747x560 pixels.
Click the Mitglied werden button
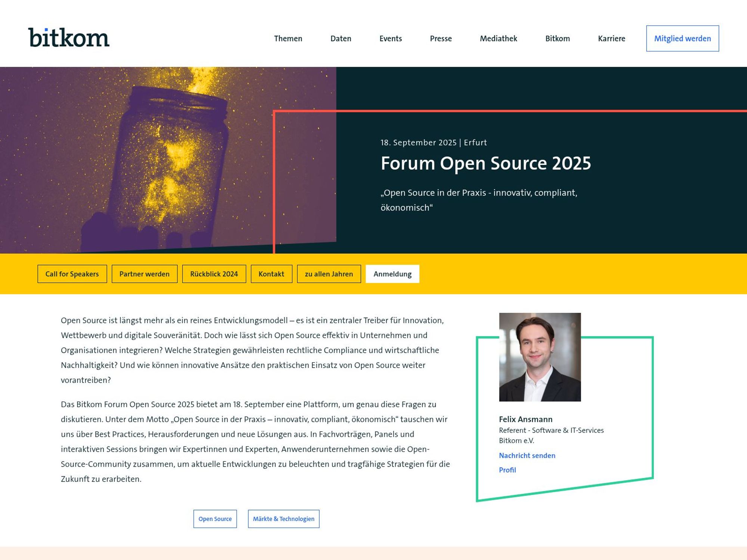(682, 38)
